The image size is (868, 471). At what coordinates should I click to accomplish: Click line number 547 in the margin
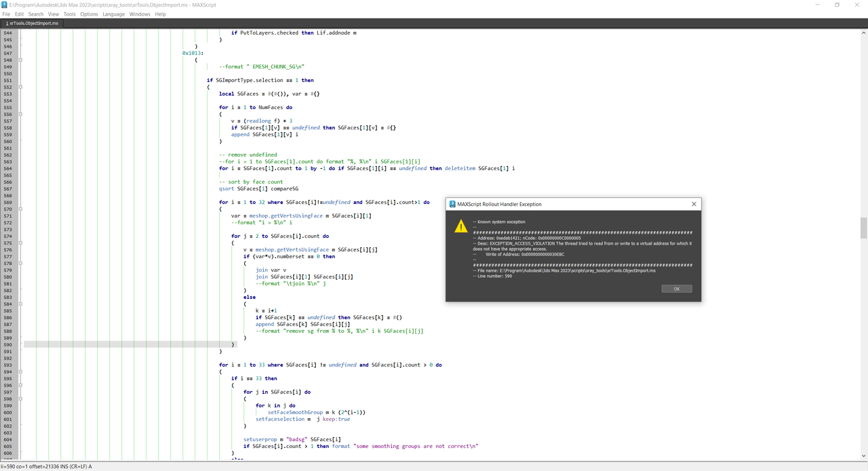8,53
